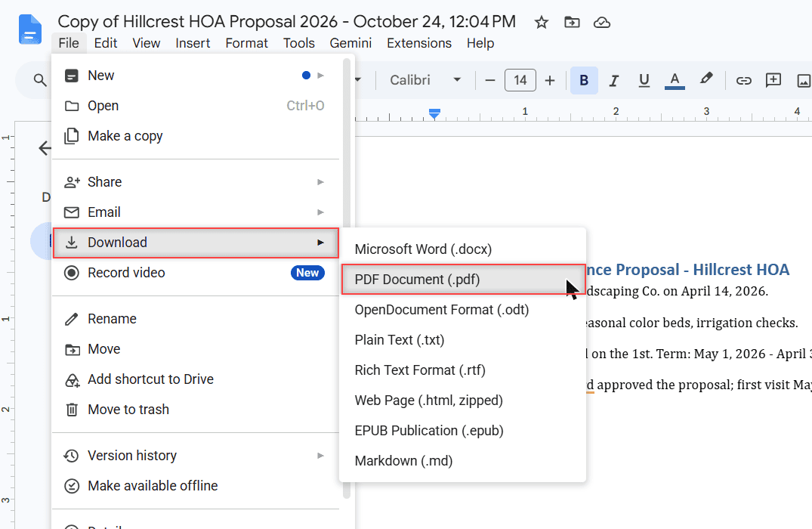This screenshot has height=529, width=812.
Task: Download as Markdown (.md)
Action: [463, 461]
